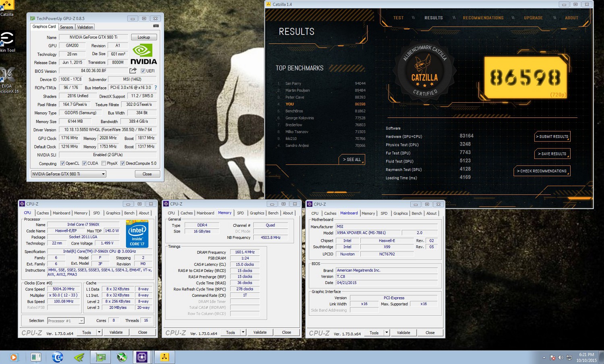604x364 pixels.
Task: Click the Core Speed value 5004.20 MHz
Action: click(64, 289)
